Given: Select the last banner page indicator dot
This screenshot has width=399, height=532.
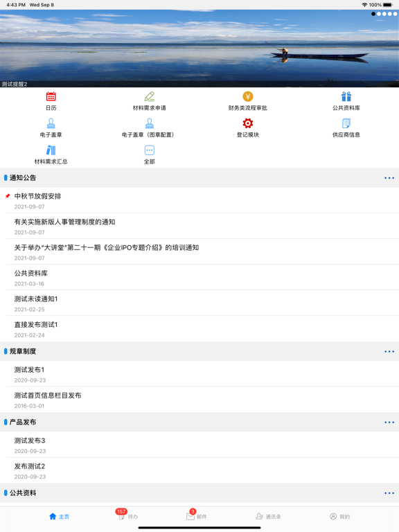Looking at the screenshot, I should coord(395,14).
